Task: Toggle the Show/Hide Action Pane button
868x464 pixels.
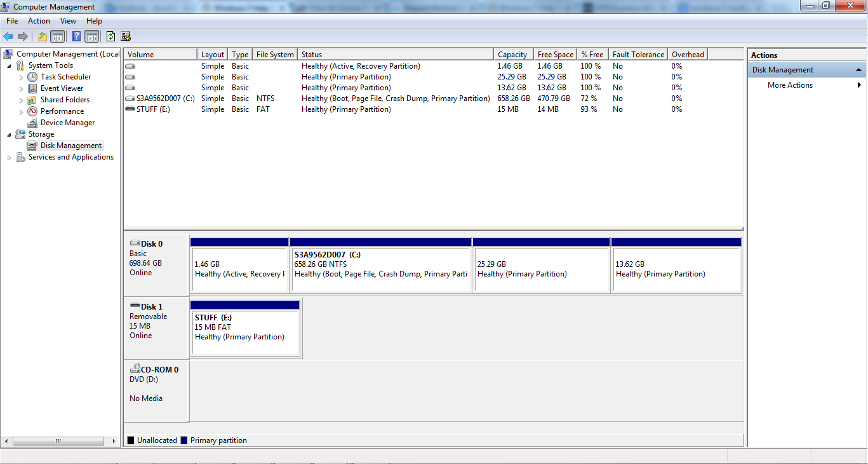Action: (x=91, y=36)
